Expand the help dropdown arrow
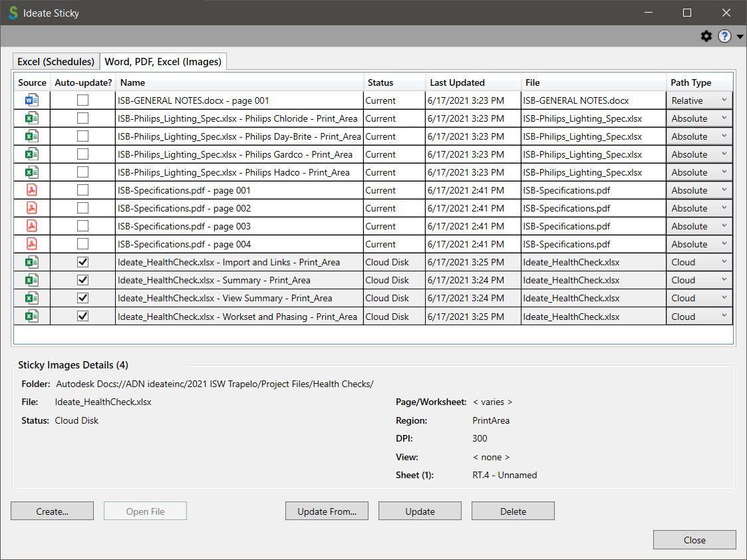This screenshot has height=560, width=747. (x=740, y=37)
